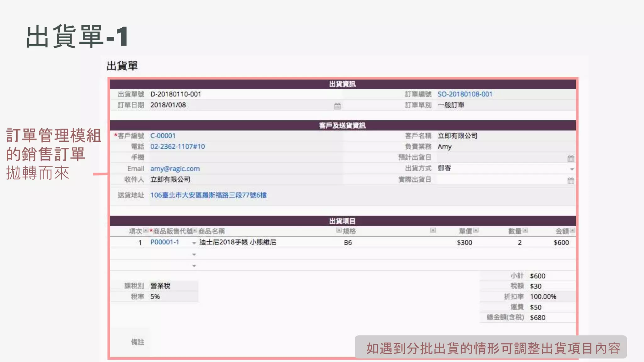Click the 項次 cell number 1
The image size is (644, 362).
pyautogui.click(x=140, y=243)
